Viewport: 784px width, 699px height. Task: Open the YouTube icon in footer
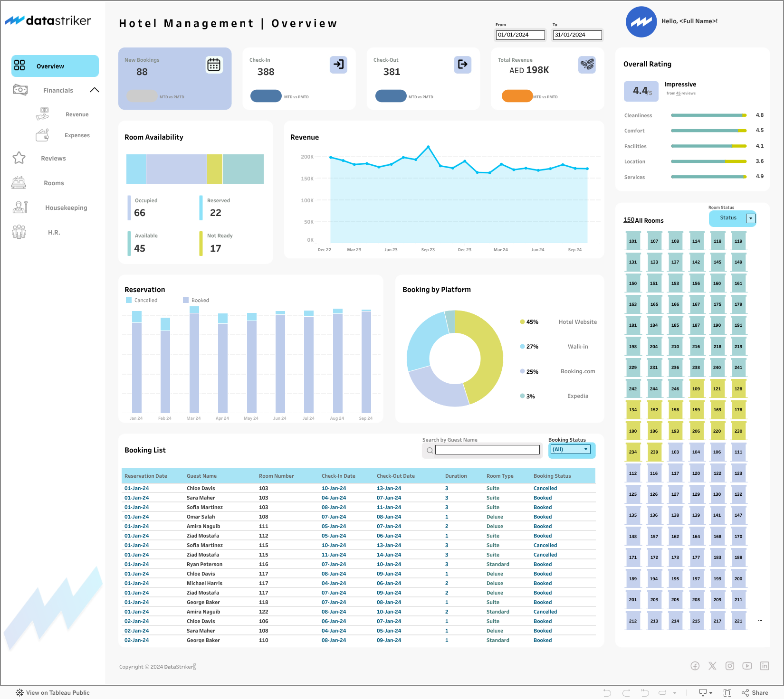tap(747, 666)
